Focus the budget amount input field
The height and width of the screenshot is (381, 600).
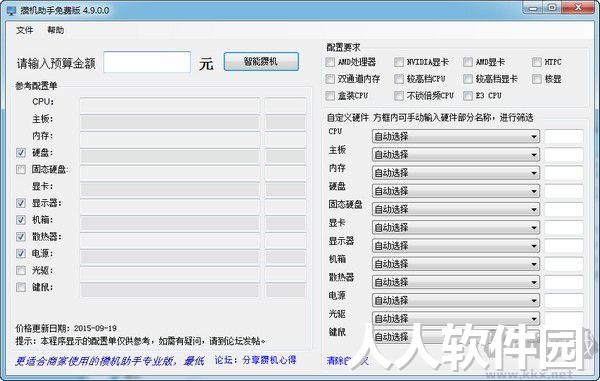147,62
